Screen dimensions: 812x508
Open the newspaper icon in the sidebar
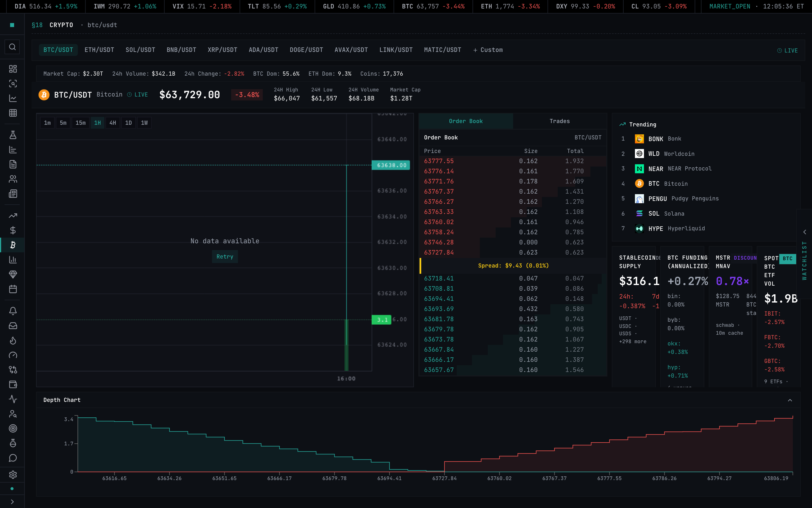(x=13, y=194)
